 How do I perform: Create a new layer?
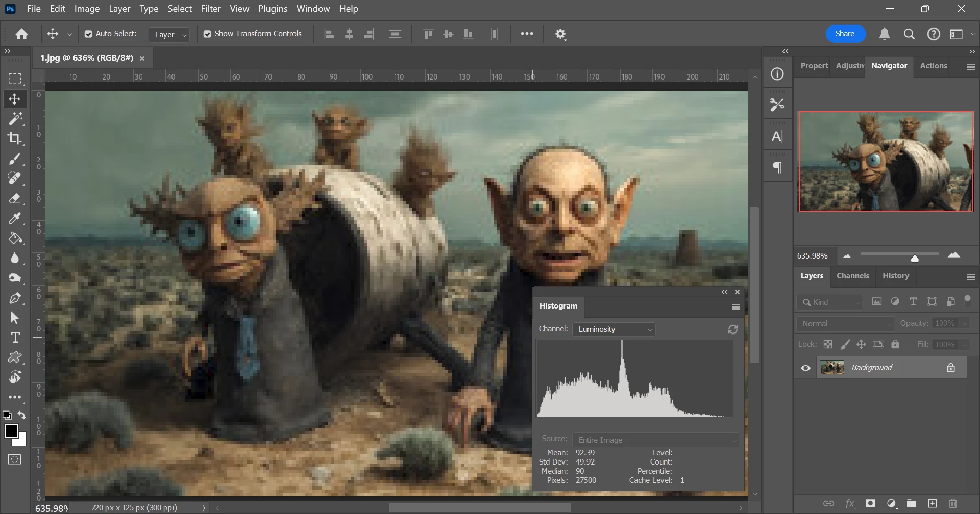pos(933,504)
